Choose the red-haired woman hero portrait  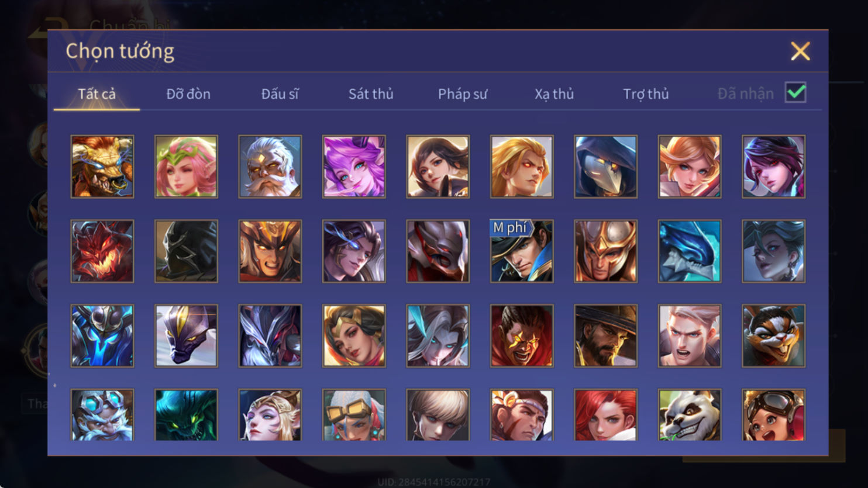coord(605,414)
